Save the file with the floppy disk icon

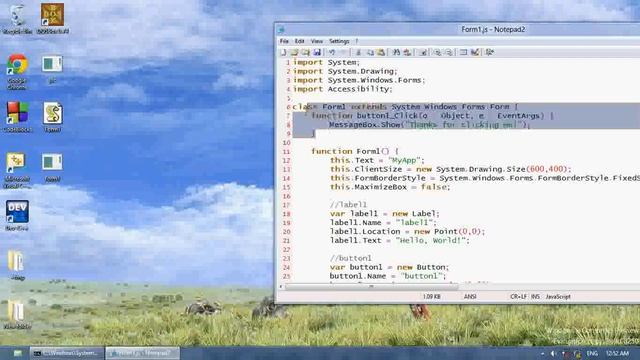click(x=317, y=52)
